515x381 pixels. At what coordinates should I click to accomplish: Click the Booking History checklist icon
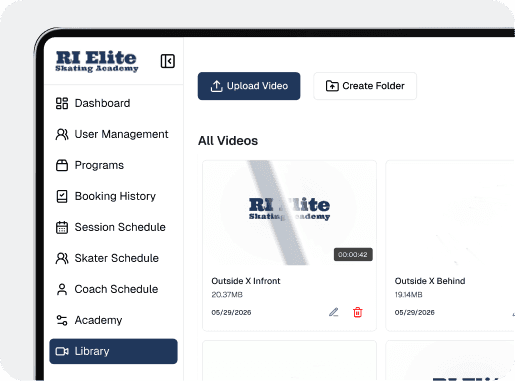[x=62, y=196]
